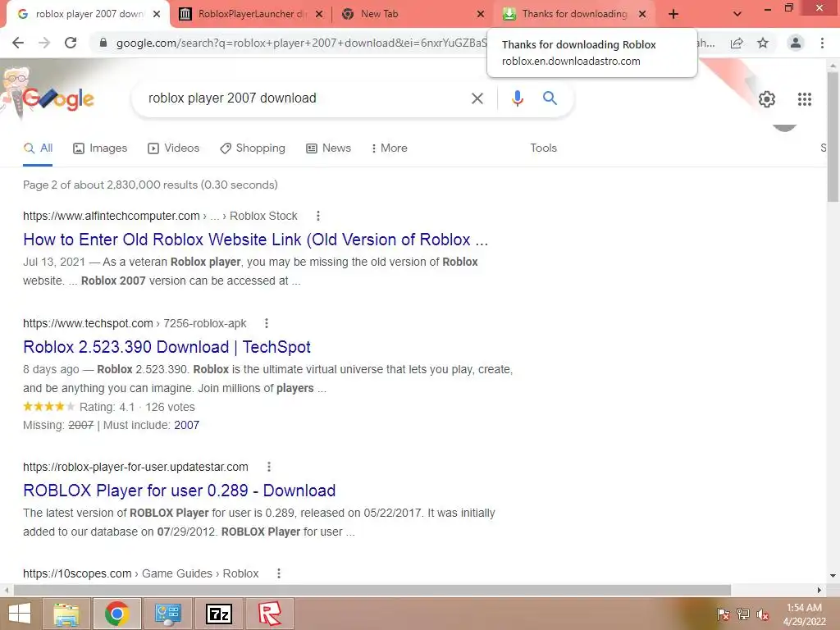Open the Windows Start menu
The image size is (840, 630).
(x=20, y=614)
